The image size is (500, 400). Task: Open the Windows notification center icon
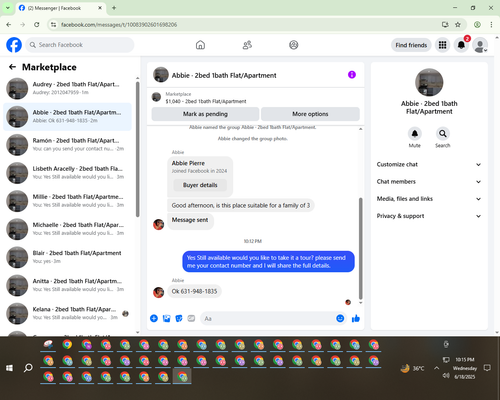click(x=487, y=368)
